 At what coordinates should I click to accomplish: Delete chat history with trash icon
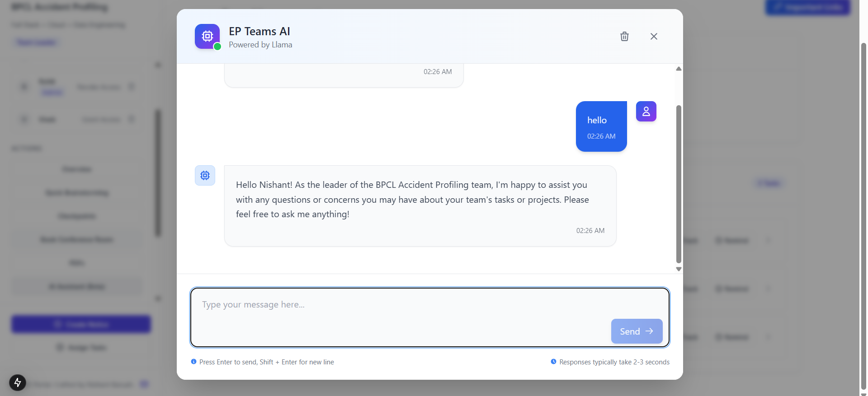pyautogui.click(x=624, y=37)
